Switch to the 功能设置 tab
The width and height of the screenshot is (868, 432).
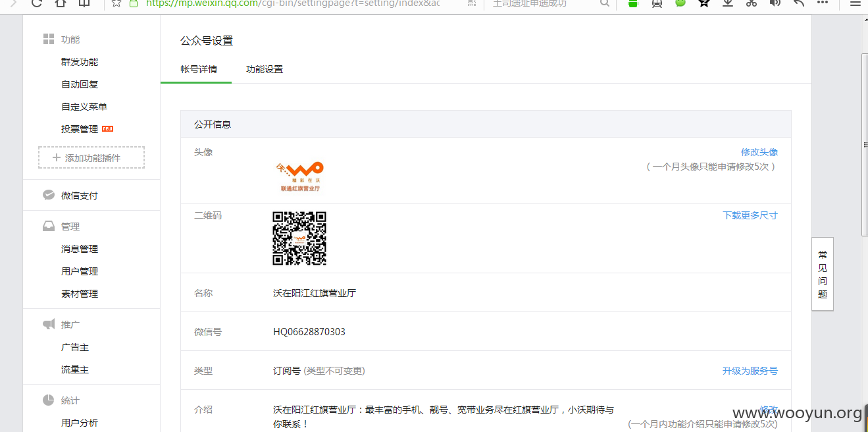pos(265,69)
